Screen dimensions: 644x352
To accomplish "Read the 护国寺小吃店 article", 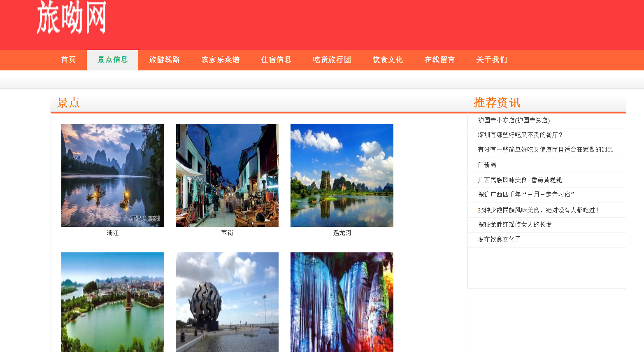I will pos(514,120).
